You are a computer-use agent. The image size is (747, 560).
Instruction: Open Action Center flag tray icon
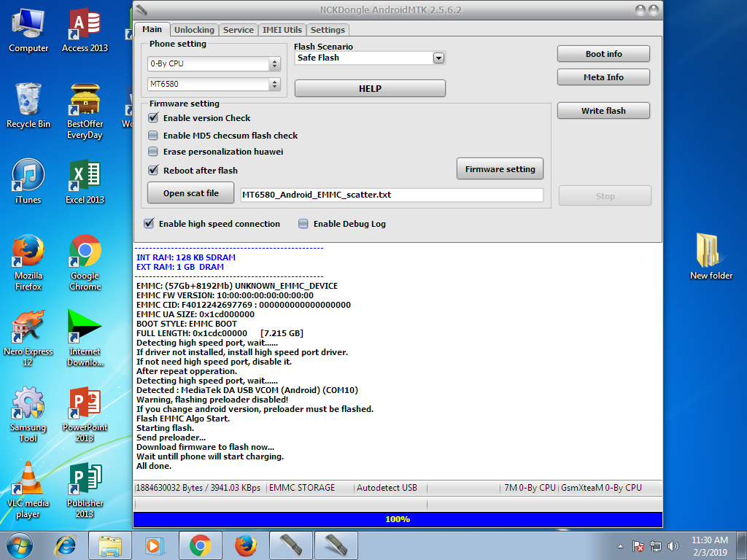coord(638,546)
